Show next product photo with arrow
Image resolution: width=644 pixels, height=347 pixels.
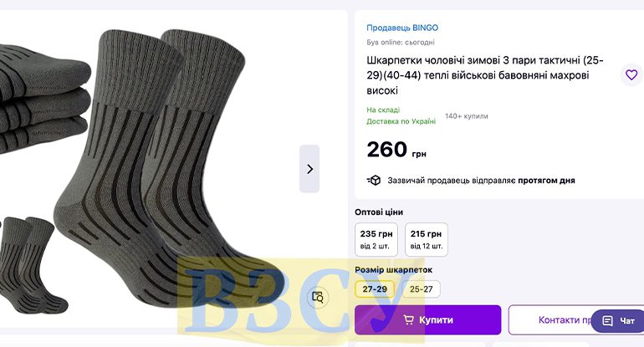pos(309,169)
